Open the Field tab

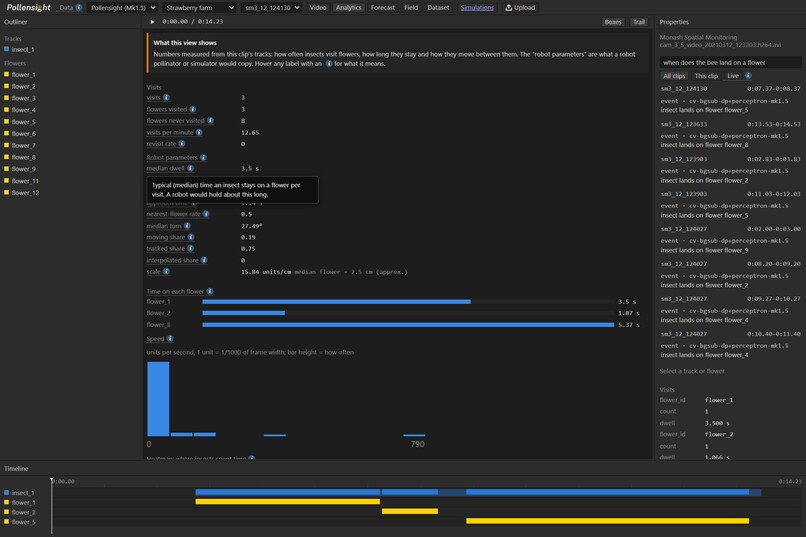(x=411, y=8)
